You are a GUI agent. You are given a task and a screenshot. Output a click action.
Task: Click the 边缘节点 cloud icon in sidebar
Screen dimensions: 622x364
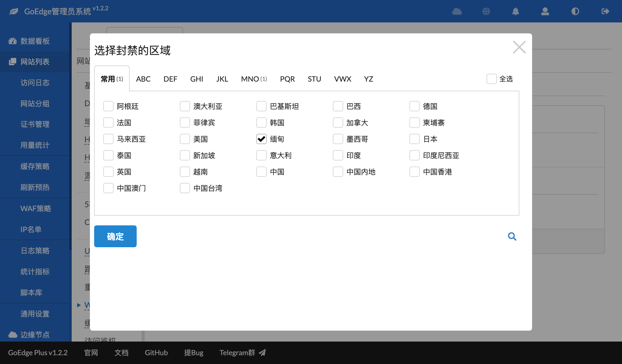coord(12,335)
